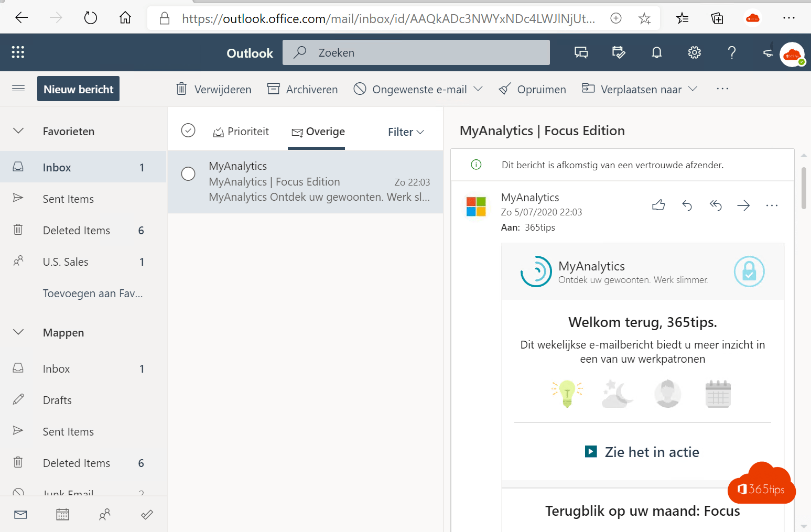Open more toolbar commands ellipsis
The width and height of the screenshot is (811, 532).
(722, 89)
